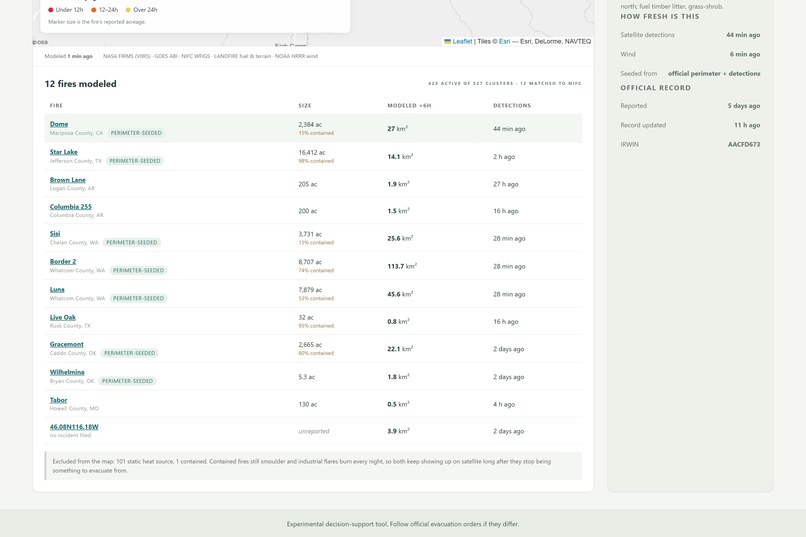Click the '113.7 km²' modeled value for Border 2
The height and width of the screenshot is (537, 806).
pos(402,266)
